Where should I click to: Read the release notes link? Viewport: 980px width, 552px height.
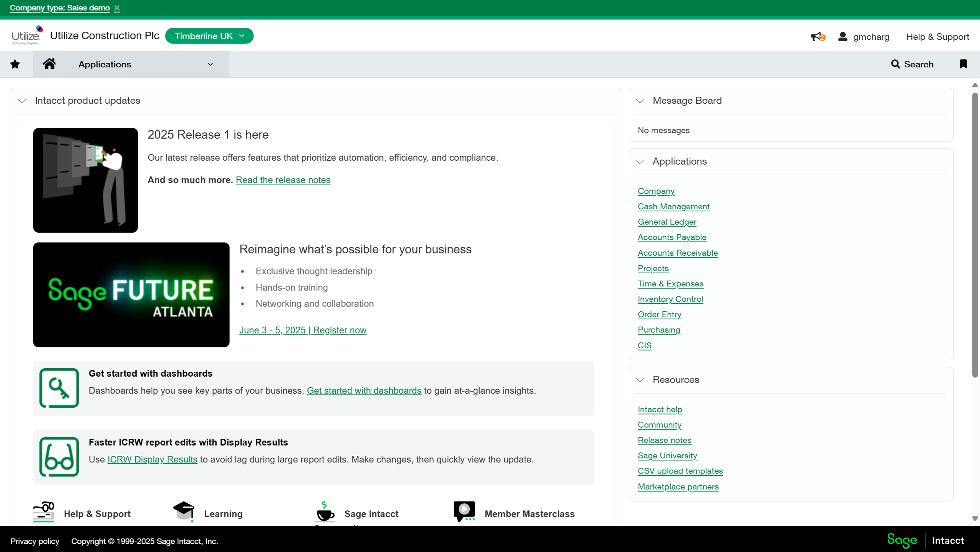tap(283, 180)
